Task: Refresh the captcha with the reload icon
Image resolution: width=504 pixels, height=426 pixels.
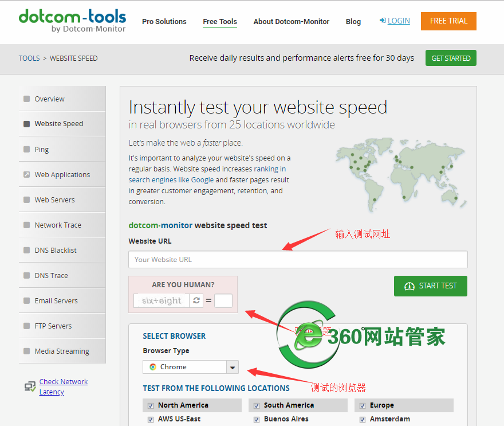Action: pyautogui.click(x=196, y=300)
